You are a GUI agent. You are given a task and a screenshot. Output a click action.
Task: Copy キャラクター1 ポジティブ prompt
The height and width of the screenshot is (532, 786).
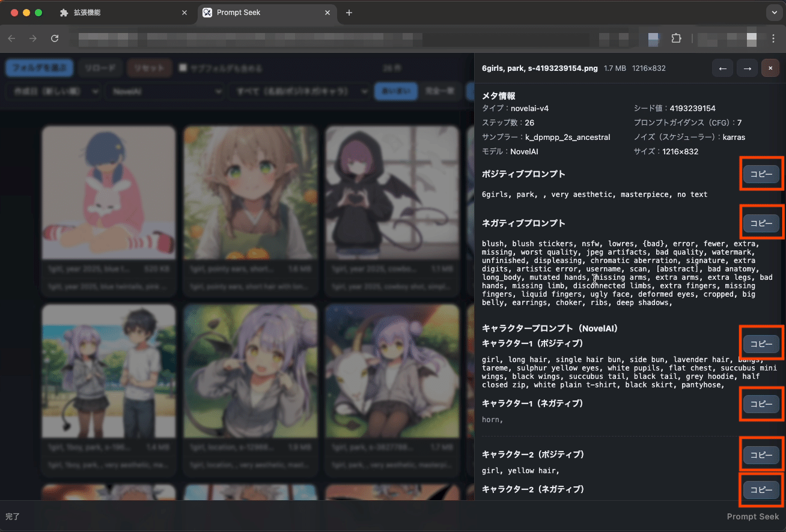761,344
